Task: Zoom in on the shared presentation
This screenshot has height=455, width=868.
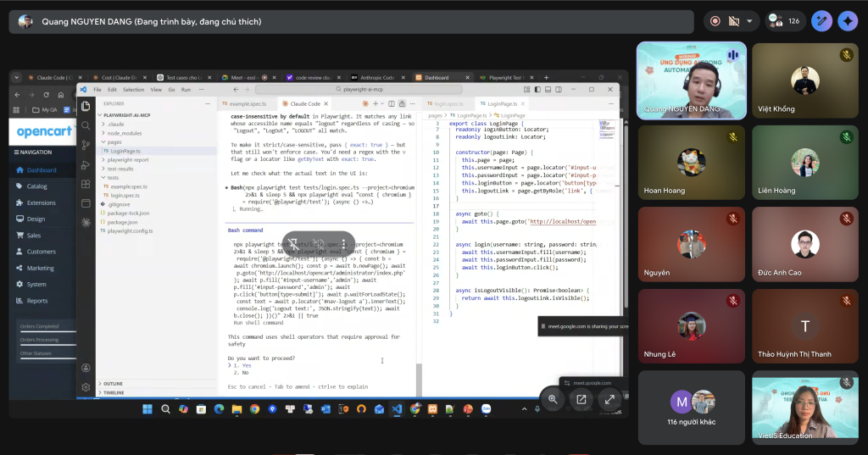Action: [x=553, y=399]
